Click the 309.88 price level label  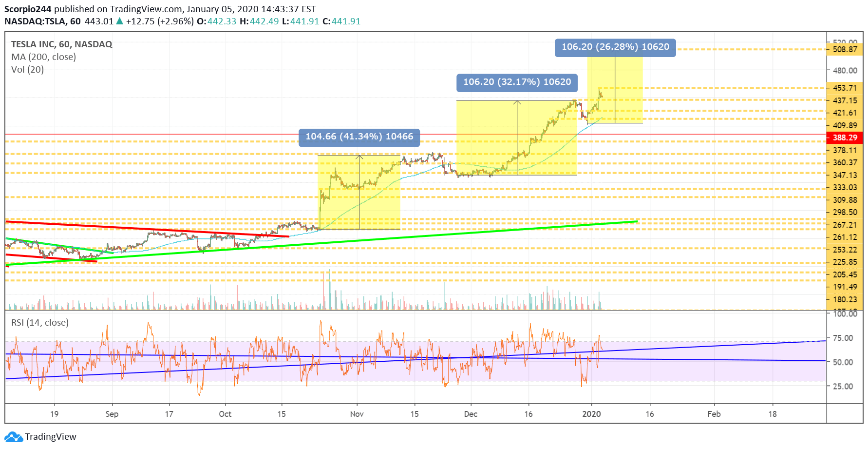tap(845, 200)
